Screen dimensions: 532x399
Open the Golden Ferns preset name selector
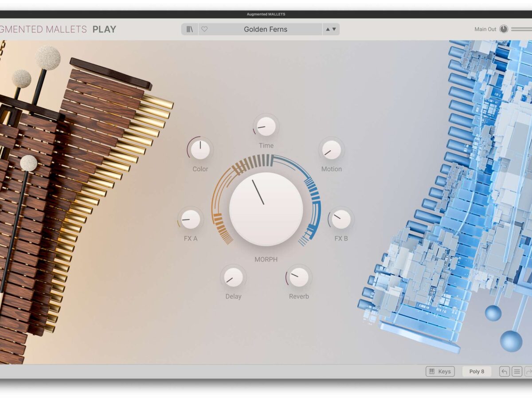coord(265,29)
